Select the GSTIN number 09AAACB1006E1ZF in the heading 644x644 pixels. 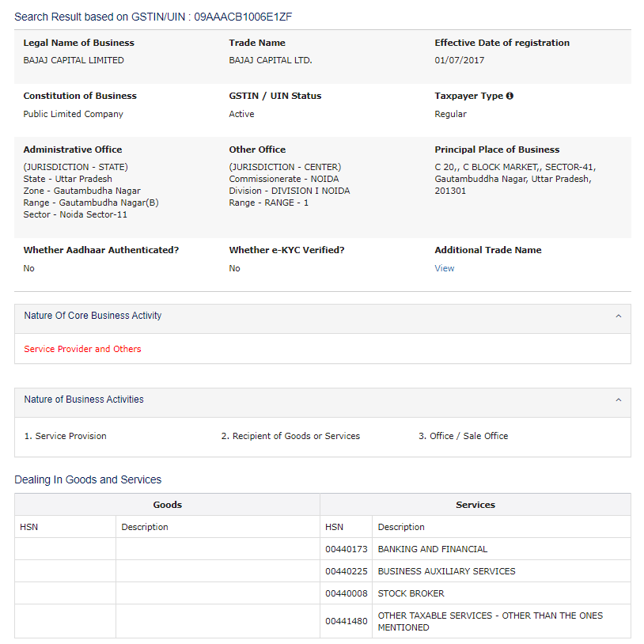(x=243, y=17)
